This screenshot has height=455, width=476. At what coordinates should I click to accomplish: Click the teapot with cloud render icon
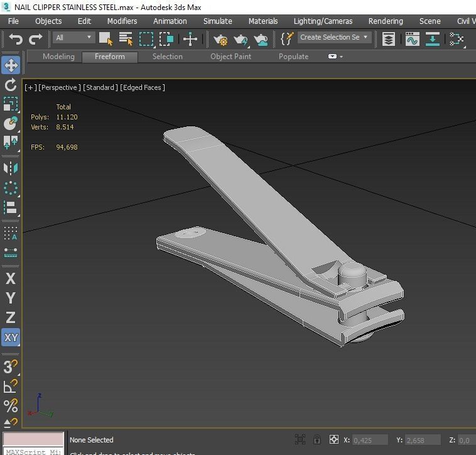261,40
